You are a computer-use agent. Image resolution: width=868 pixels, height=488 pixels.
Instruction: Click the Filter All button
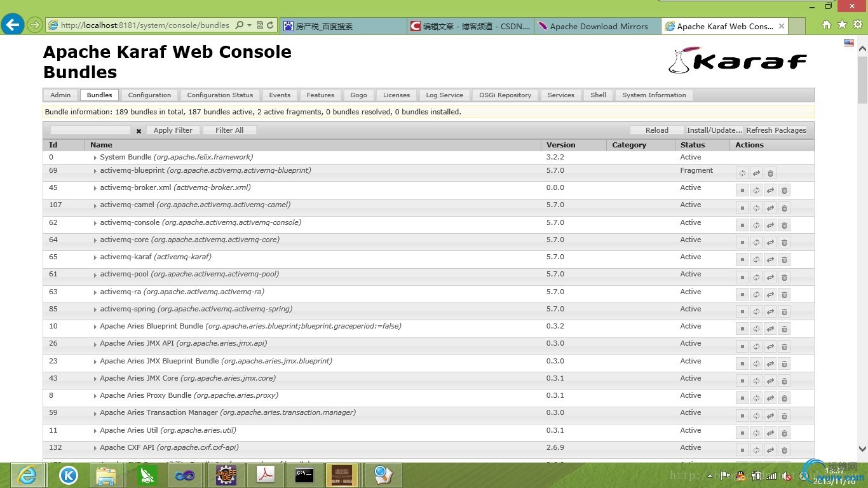229,130
